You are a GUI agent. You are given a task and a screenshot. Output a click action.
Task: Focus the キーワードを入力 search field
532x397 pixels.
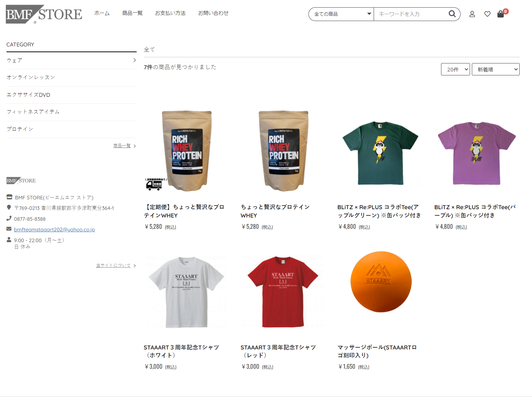(411, 14)
